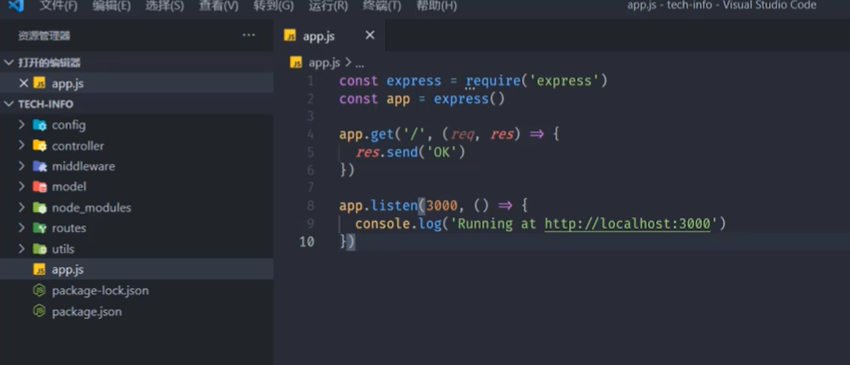Click JS icon in the breadcrumb bar
Image resolution: width=850 pixels, height=365 pixels.
tap(296, 62)
